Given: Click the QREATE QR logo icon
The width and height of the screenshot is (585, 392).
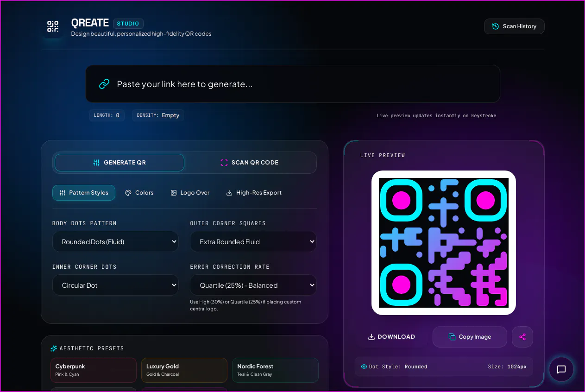Looking at the screenshot, I should click(x=53, y=26).
